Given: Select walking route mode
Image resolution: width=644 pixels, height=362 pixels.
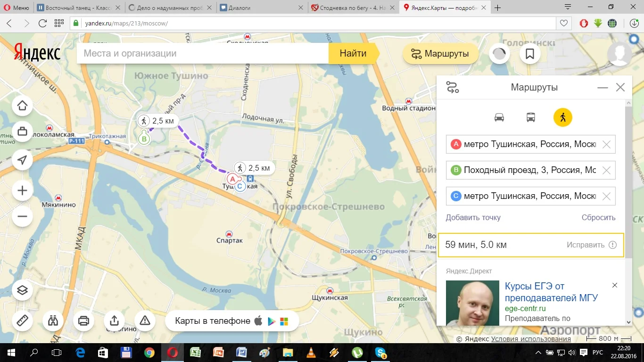Looking at the screenshot, I should point(562,117).
